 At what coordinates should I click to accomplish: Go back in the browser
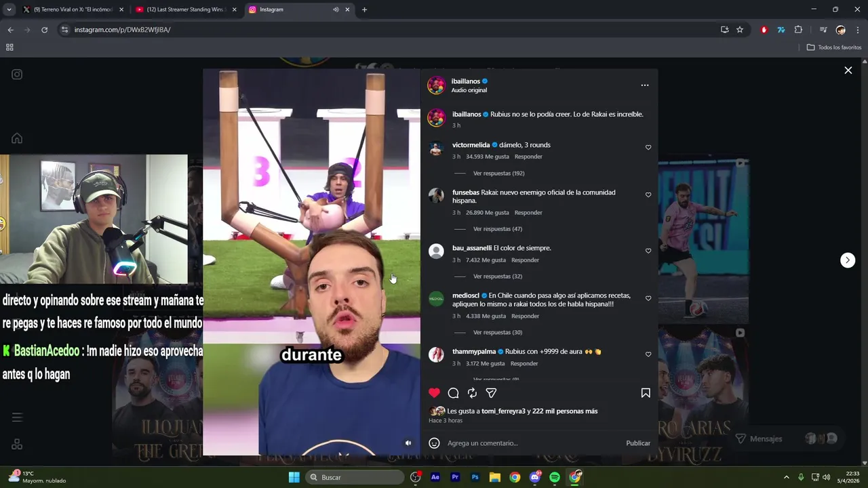click(10, 30)
